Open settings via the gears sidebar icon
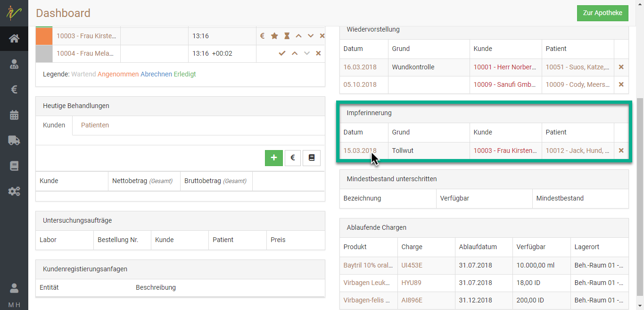This screenshot has height=310, width=644. 14,191
